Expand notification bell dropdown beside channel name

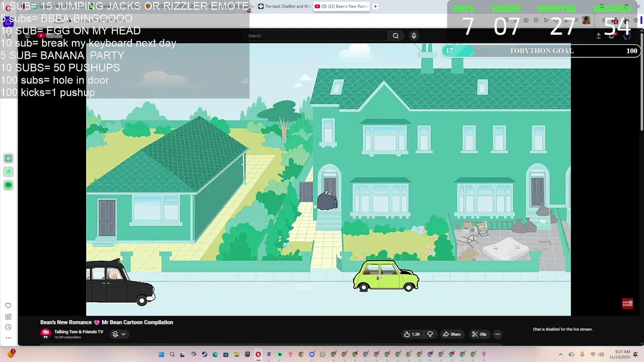point(119,334)
